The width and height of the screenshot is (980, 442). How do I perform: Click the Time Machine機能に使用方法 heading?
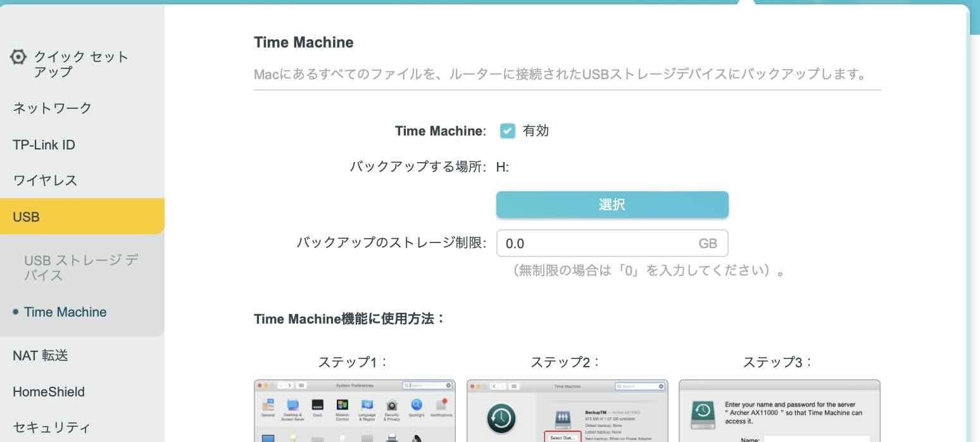(x=349, y=319)
